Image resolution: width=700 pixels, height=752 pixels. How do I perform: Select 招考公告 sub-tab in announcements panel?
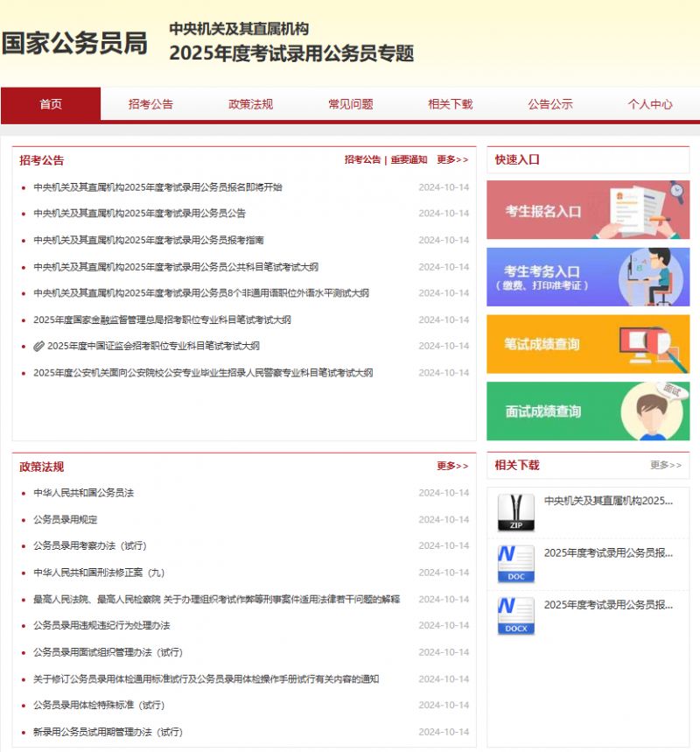tap(362, 159)
